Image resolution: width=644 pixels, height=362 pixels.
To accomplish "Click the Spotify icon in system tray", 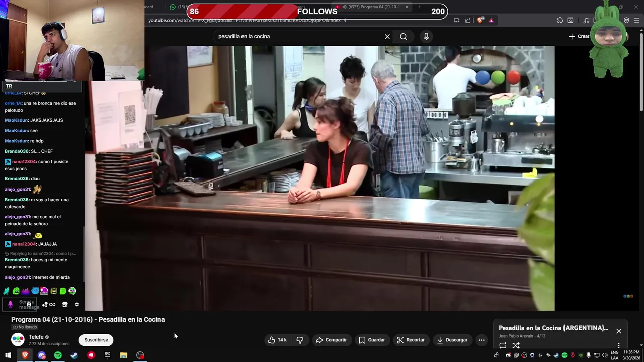I will point(565,355).
